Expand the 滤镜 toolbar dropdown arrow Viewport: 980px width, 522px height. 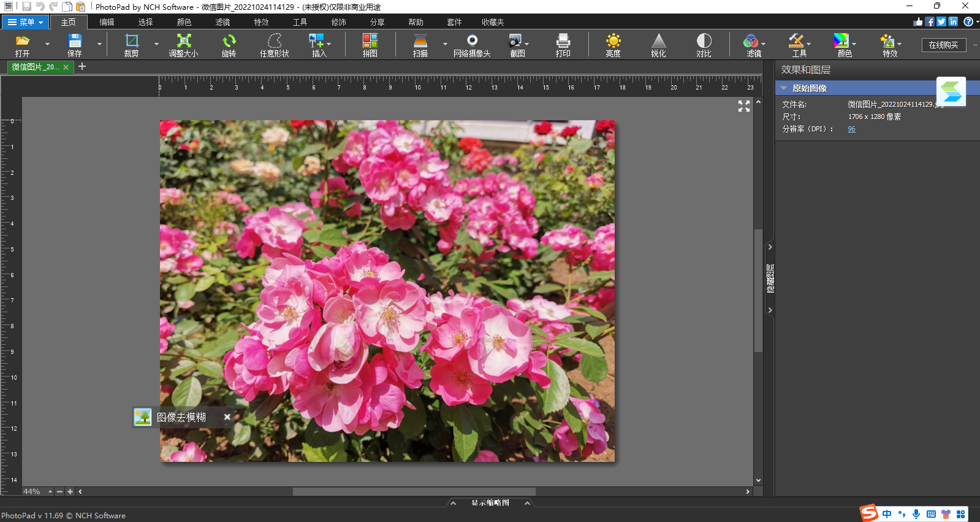764,44
